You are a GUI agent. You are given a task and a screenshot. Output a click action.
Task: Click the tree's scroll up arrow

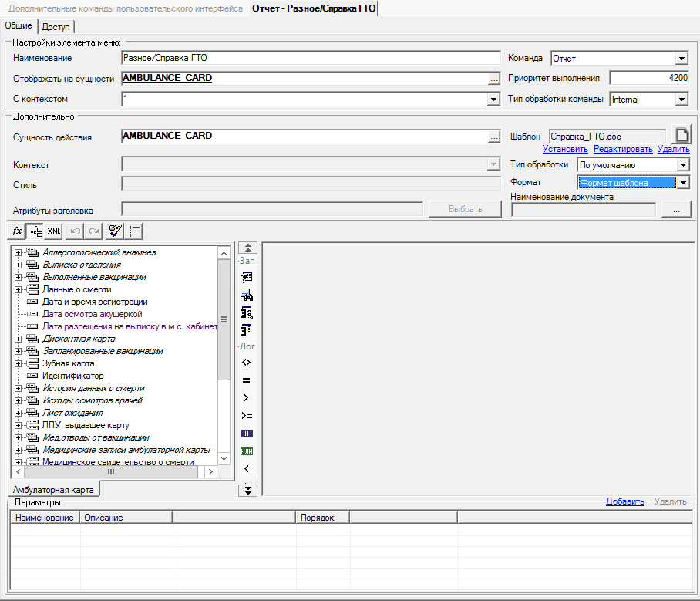[x=224, y=253]
